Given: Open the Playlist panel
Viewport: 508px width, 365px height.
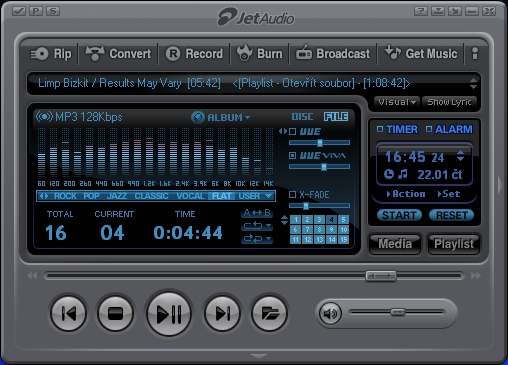Looking at the screenshot, I should (x=454, y=244).
